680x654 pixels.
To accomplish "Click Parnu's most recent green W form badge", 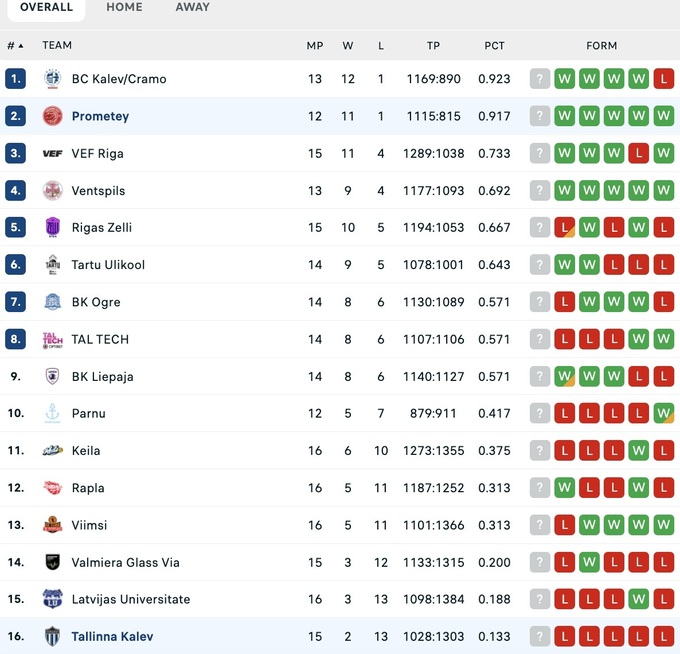I will [x=664, y=413].
